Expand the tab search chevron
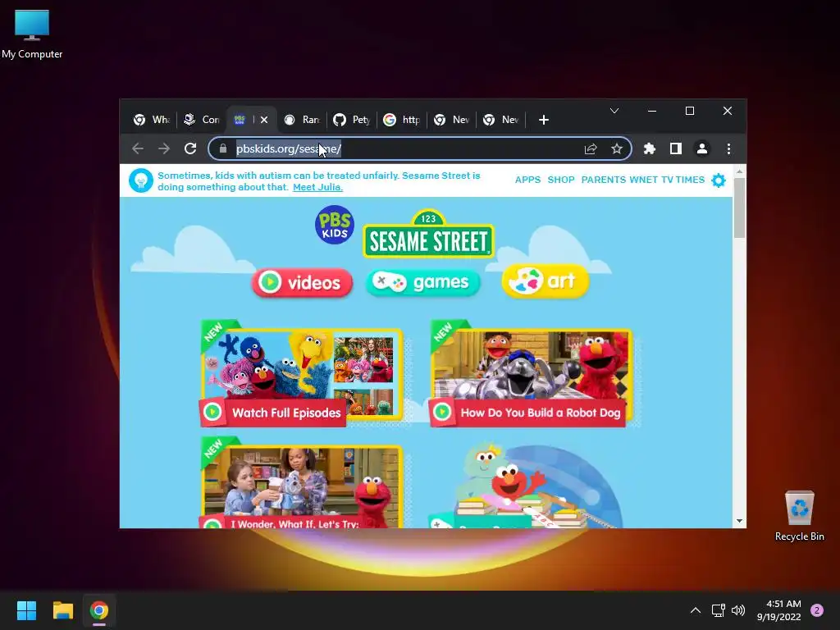 (x=614, y=111)
